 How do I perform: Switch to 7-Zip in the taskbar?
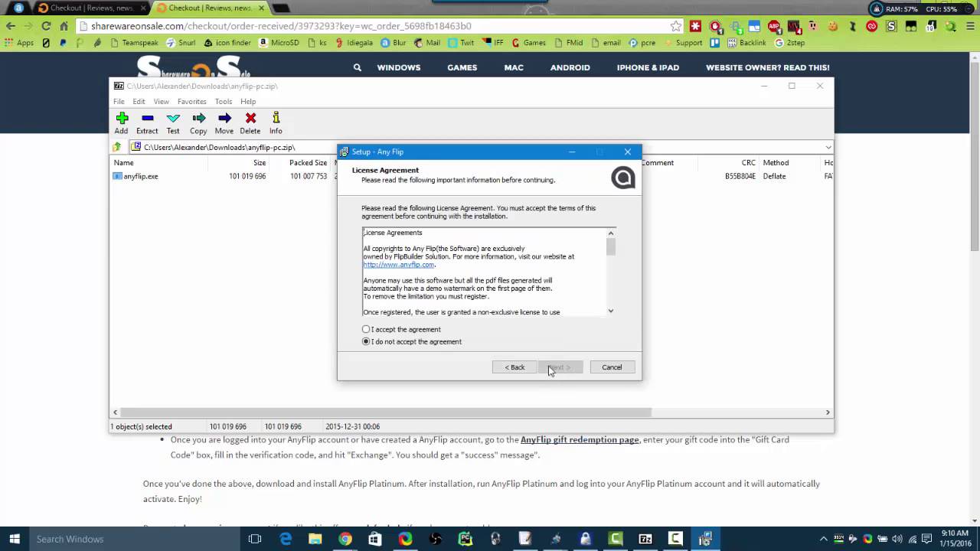(645, 539)
